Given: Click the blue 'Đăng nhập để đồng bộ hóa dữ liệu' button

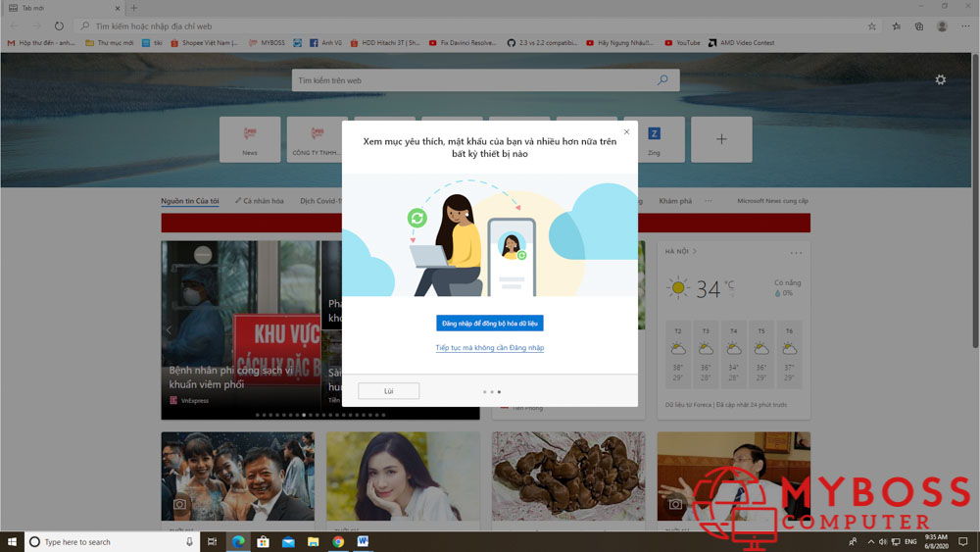Looking at the screenshot, I should [490, 324].
